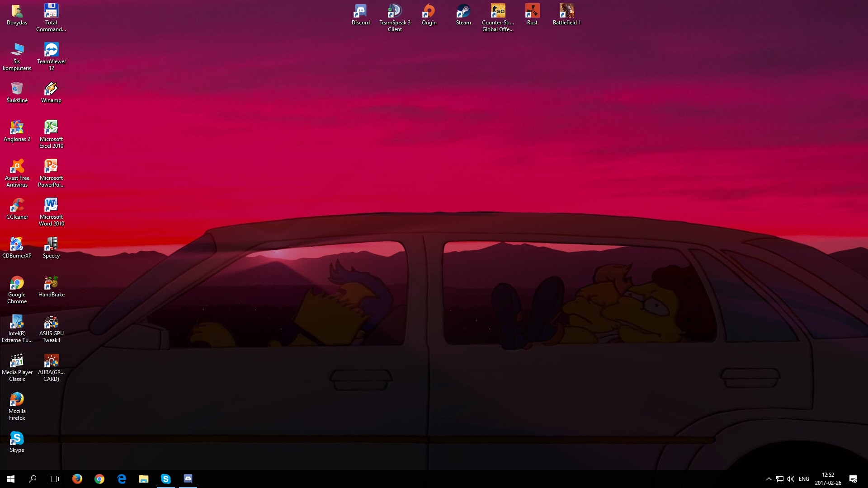Select the Šis kompiuteris desktop icon
The image size is (868, 488).
[x=17, y=57]
